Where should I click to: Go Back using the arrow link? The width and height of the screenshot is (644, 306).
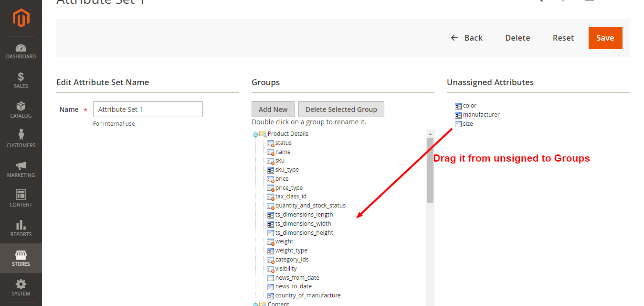pyautogui.click(x=467, y=38)
